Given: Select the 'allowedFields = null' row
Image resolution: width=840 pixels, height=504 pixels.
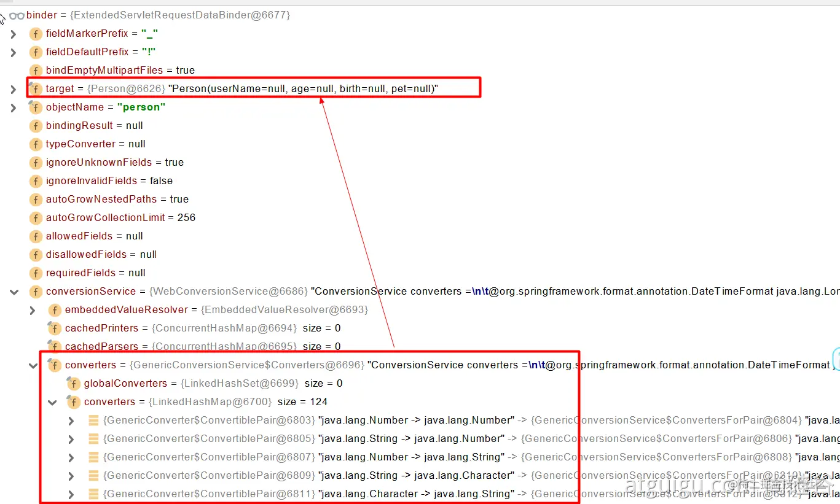Looking at the screenshot, I should [95, 236].
